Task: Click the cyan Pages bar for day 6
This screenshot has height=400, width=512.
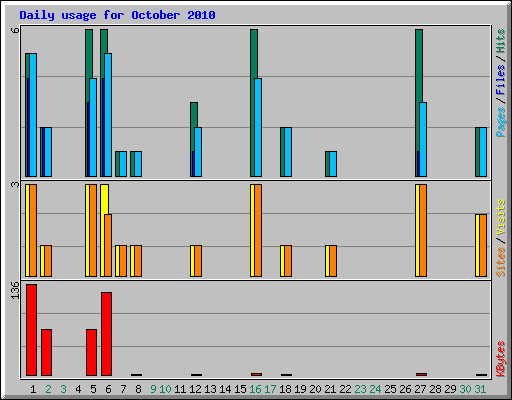Action: (108, 115)
